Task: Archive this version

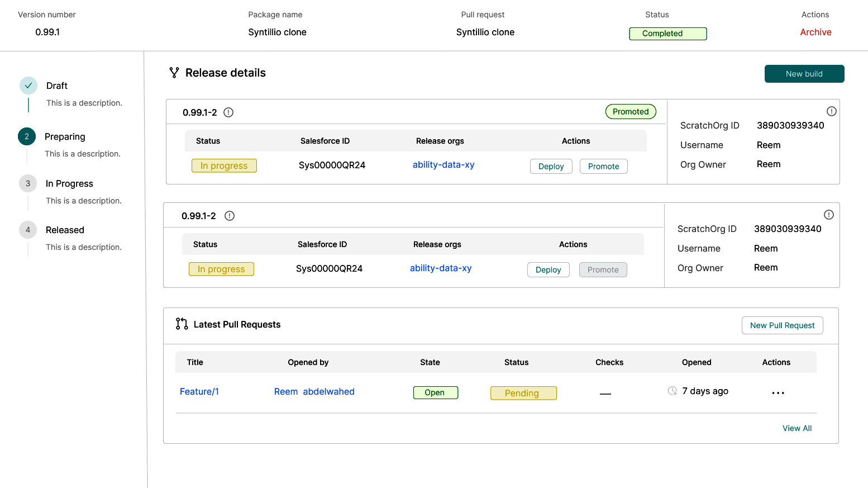Action: pos(815,32)
